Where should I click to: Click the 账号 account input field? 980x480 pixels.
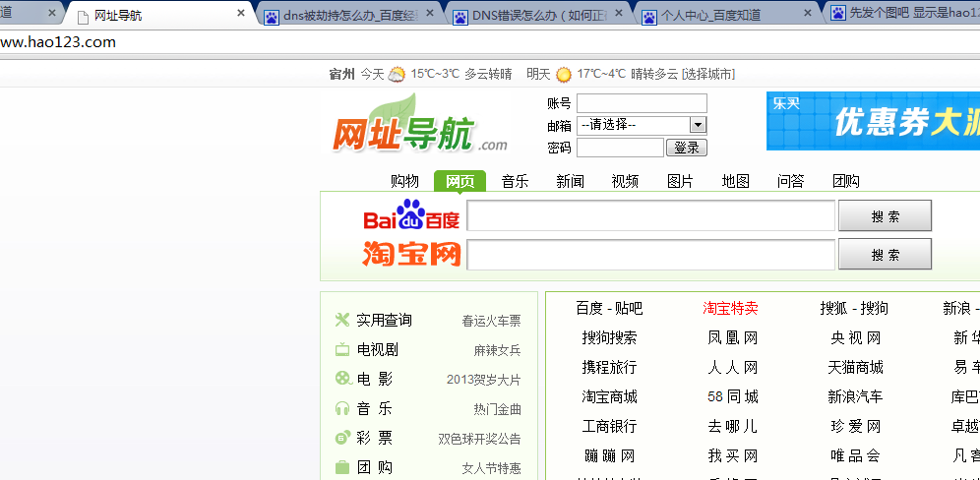click(642, 103)
